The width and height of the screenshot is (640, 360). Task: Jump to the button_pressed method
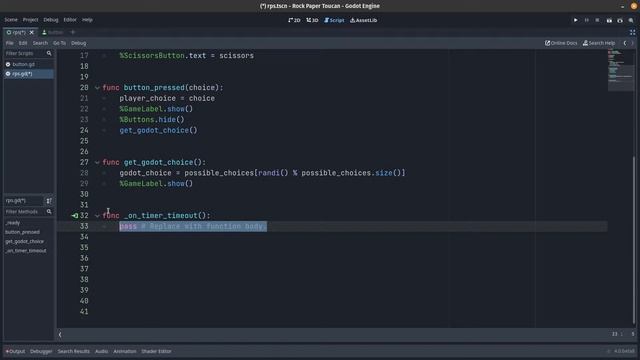click(x=22, y=232)
